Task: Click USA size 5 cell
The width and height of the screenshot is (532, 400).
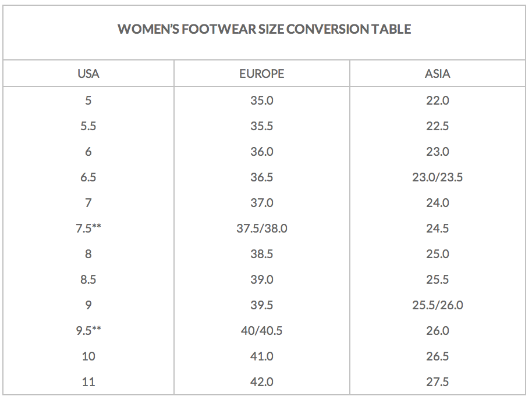Action: (x=88, y=101)
